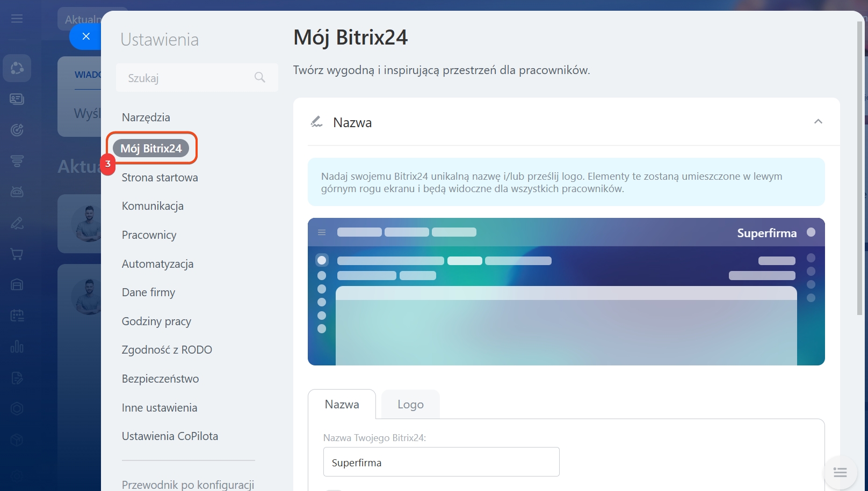
Task: Open Przewodnik po konfiguracji link
Action: (188, 485)
